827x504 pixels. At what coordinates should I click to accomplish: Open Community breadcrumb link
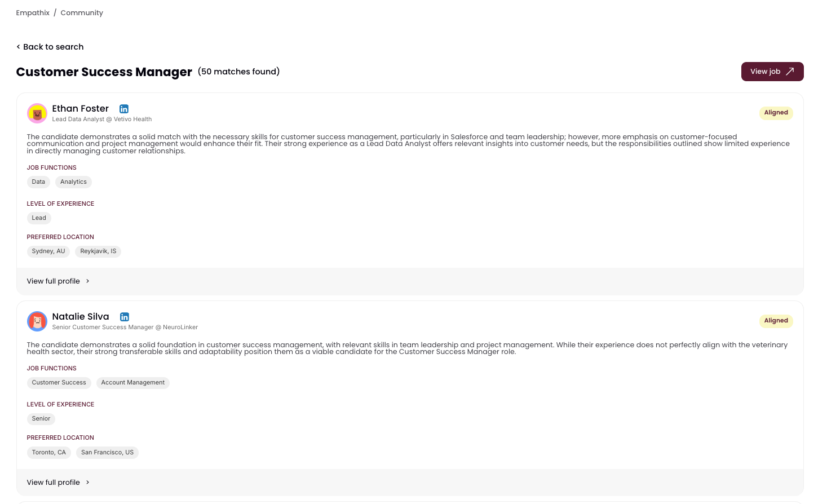82,13
